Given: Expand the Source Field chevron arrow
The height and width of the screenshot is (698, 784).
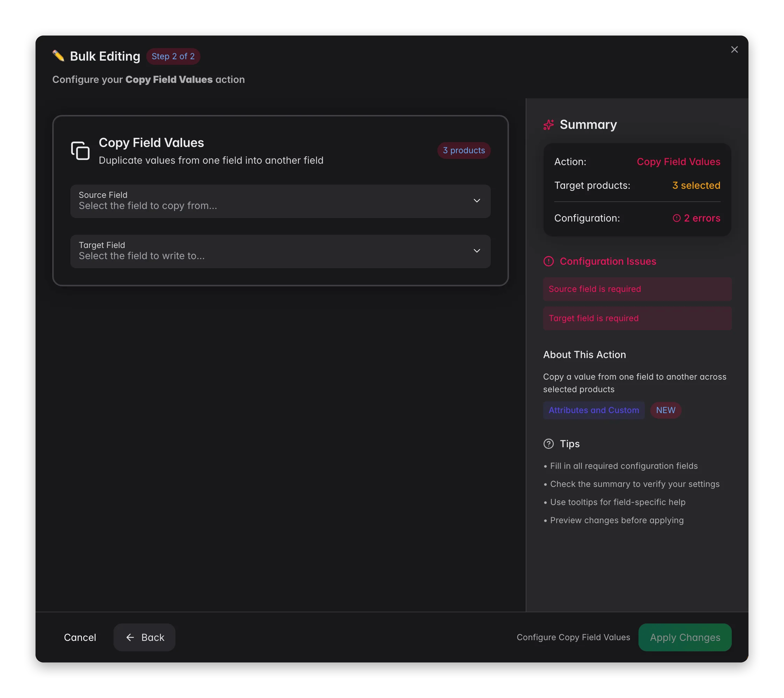Looking at the screenshot, I should [477, 201].
